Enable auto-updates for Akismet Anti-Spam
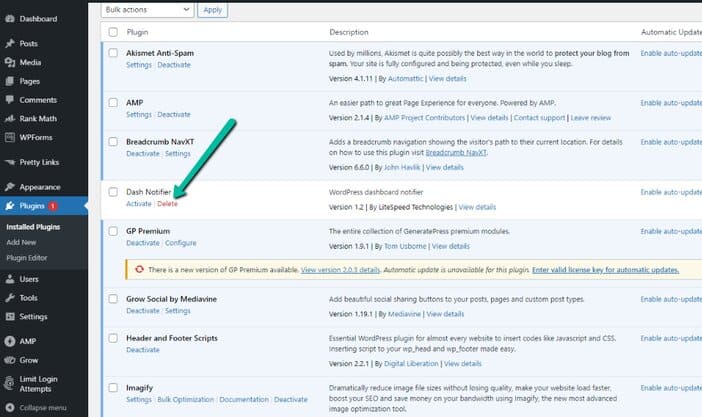 pyautogui.click(x=671, y=53)
